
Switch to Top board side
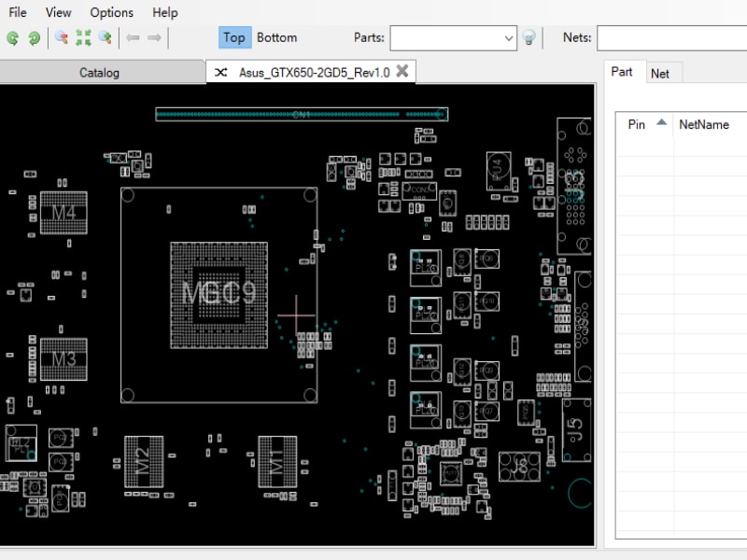point(234,37)
